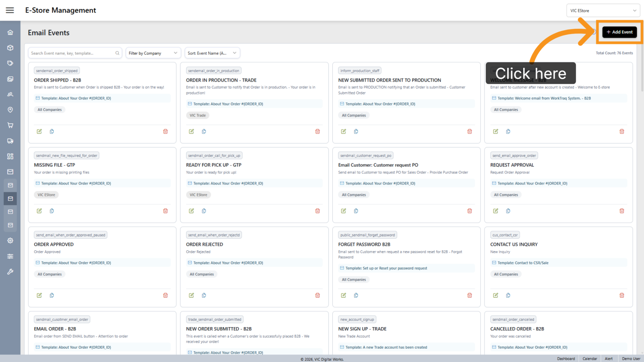Screen dimensions: 644x362
Task: Click the cus_contact_csr key chip
Action: point(505,235)
